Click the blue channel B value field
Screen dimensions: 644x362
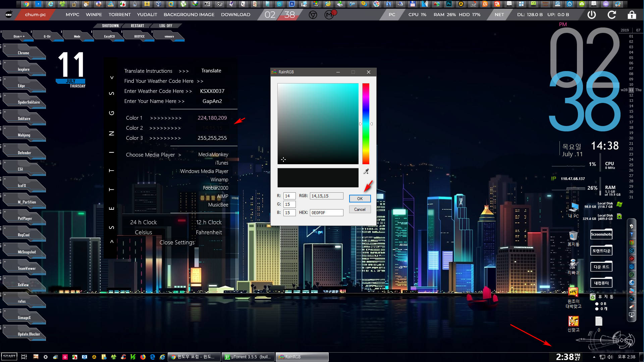coord(289,213)
